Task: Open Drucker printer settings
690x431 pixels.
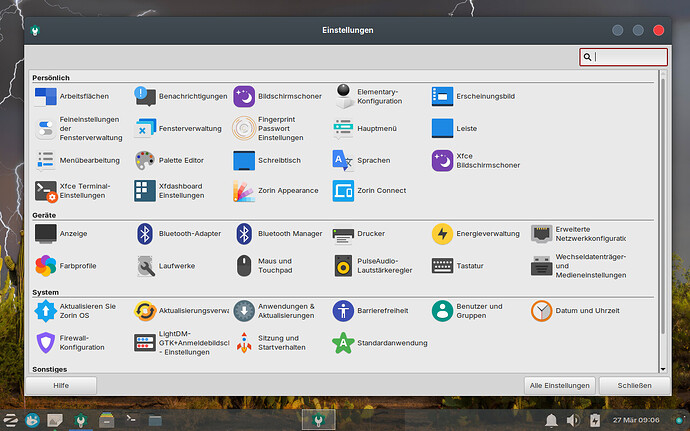Action: pyautogui.click(x=359, y=234)
